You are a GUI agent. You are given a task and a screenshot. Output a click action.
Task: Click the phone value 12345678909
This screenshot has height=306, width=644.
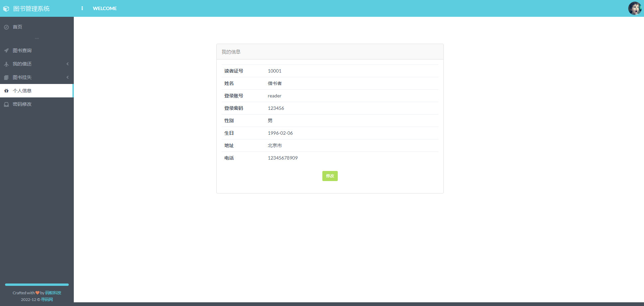[282, 158]
